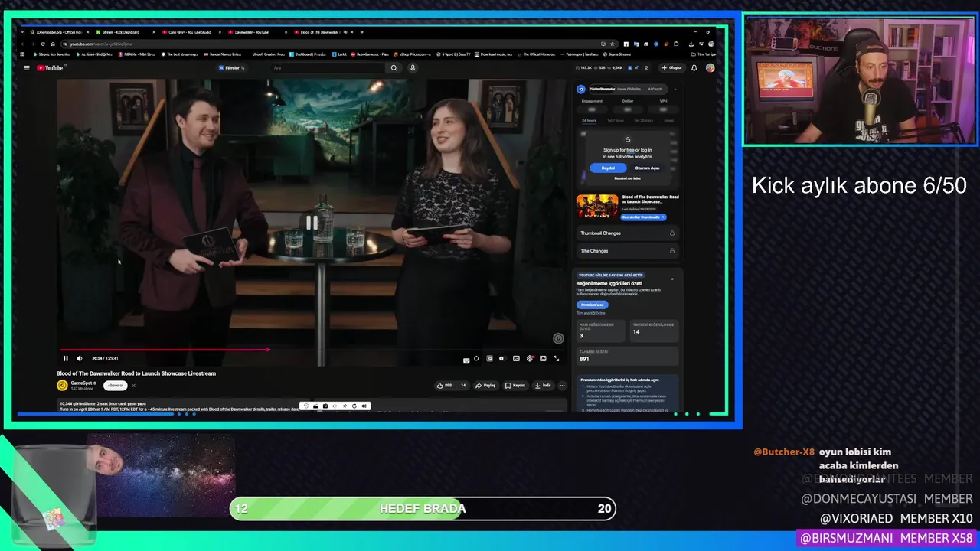Open the account avatar menu
The width and height of the screenshot is (980, 551).
click(x=710, y=68)
